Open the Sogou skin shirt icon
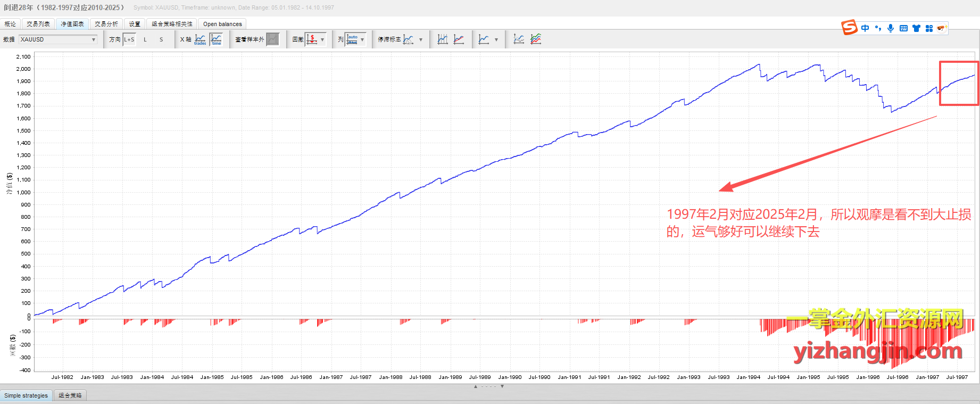Image resolution: width=980 pixels, height=404 pixels. [x=916, y=28]
